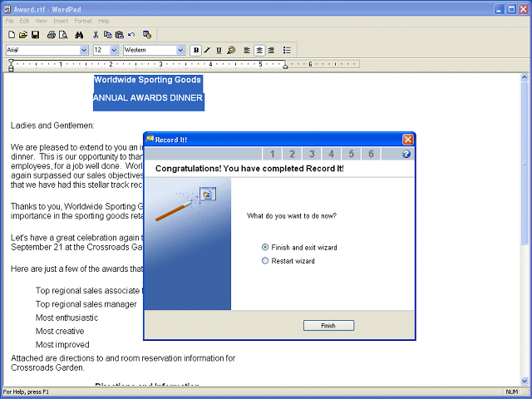Click the 'ANNUAL AWARDS DINNER' heading

tap(148, 98)
